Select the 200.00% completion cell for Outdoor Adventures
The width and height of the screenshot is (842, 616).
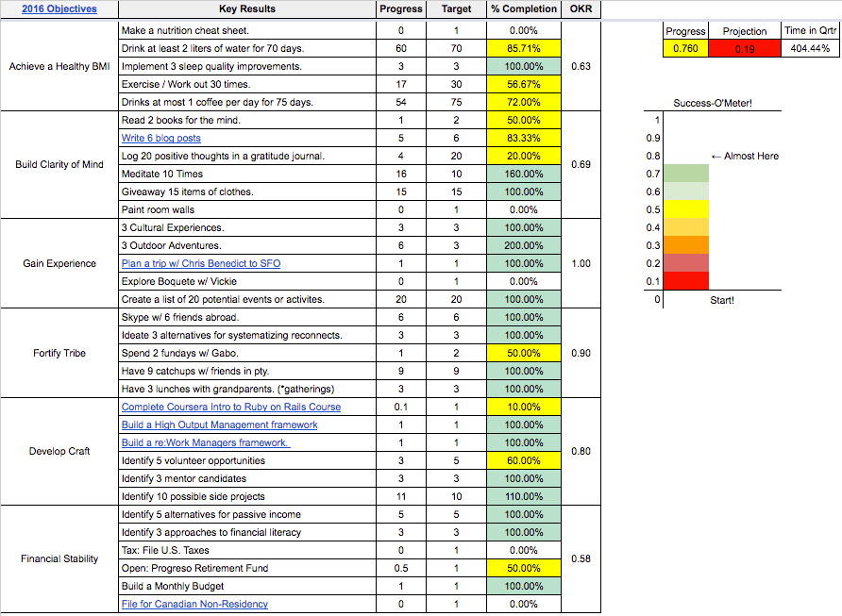click(524, 246)
